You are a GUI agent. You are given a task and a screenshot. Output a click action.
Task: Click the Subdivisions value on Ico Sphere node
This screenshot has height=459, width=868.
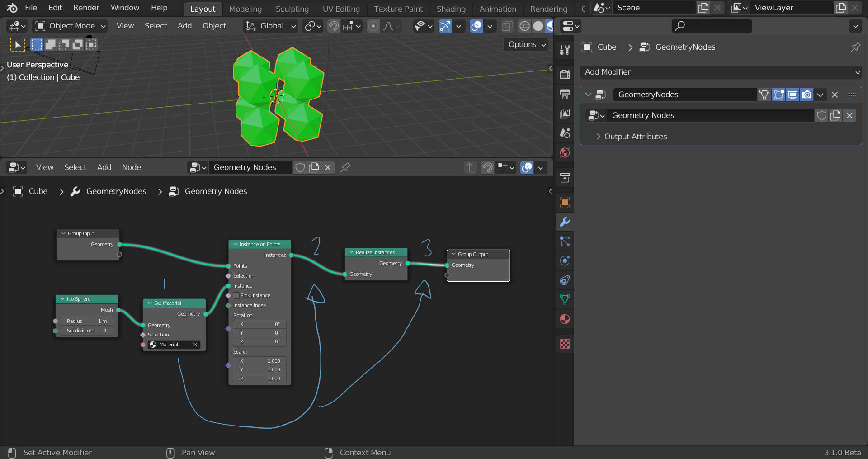[86, 331]
